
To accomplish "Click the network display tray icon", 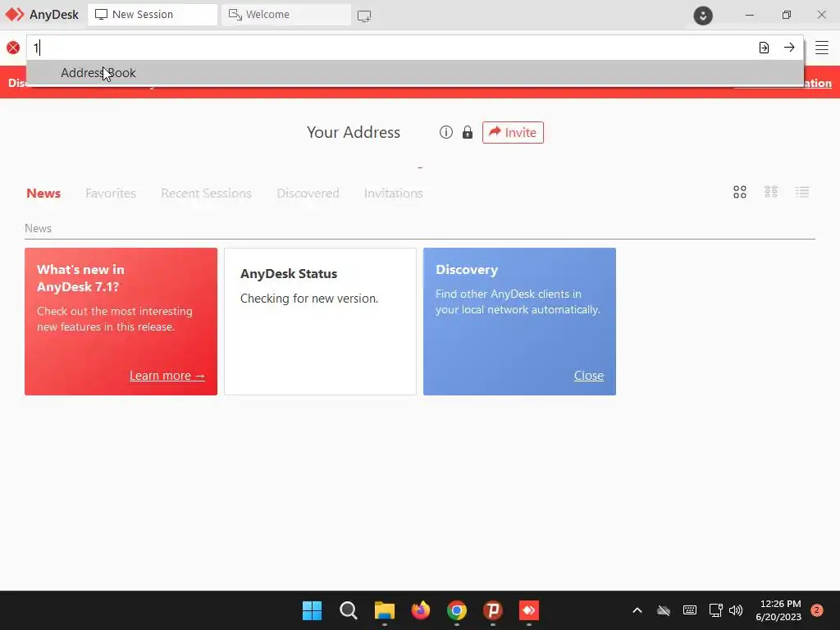I will (x=715, y=610).
